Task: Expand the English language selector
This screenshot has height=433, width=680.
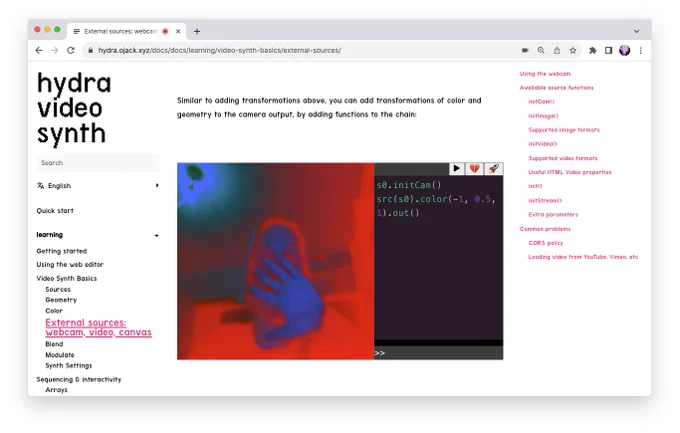Action: (x=98, y=186)
